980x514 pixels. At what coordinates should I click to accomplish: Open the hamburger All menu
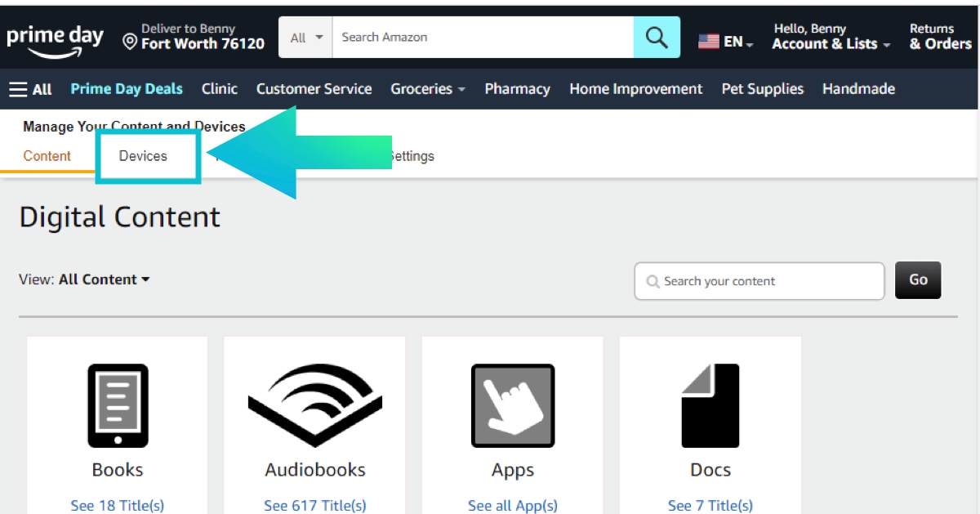(x=30, y=89)
